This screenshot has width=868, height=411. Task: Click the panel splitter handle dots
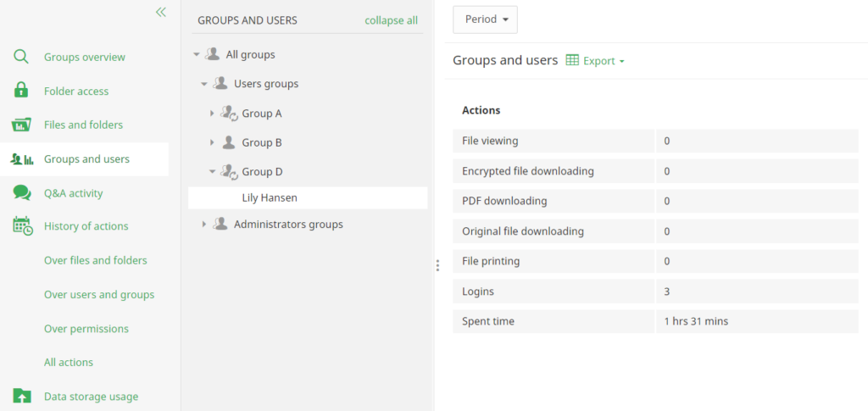click(x=437, y=265)
